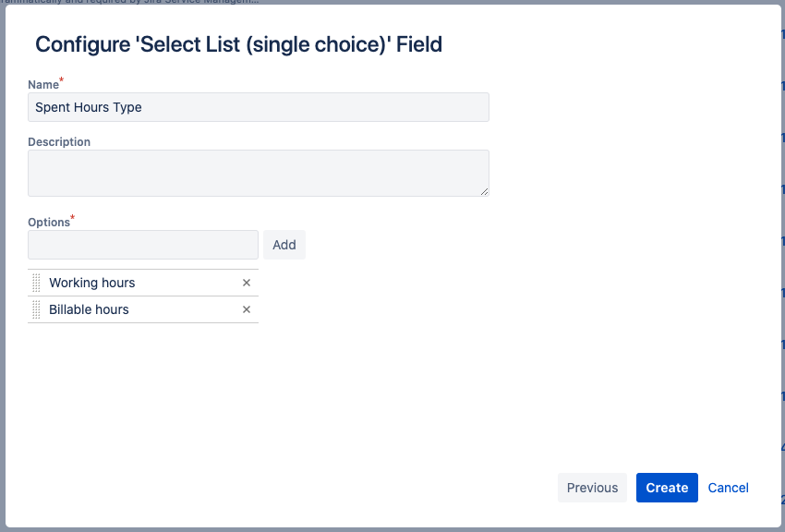This screenshot has width=785, height=532.
Task: Click inside the Description text area
Action: pyautogui.click(x=259, y=173)
